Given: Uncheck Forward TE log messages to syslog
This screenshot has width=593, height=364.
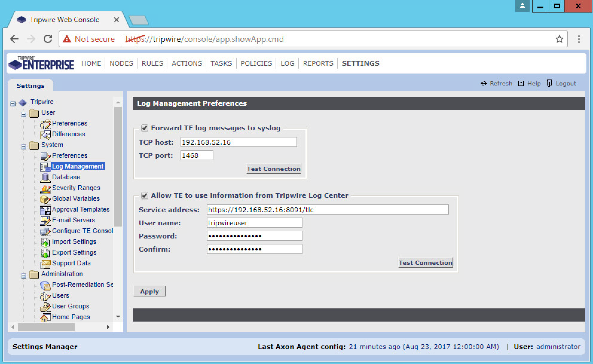Looking at the screenshot, I should coord(145,128).
